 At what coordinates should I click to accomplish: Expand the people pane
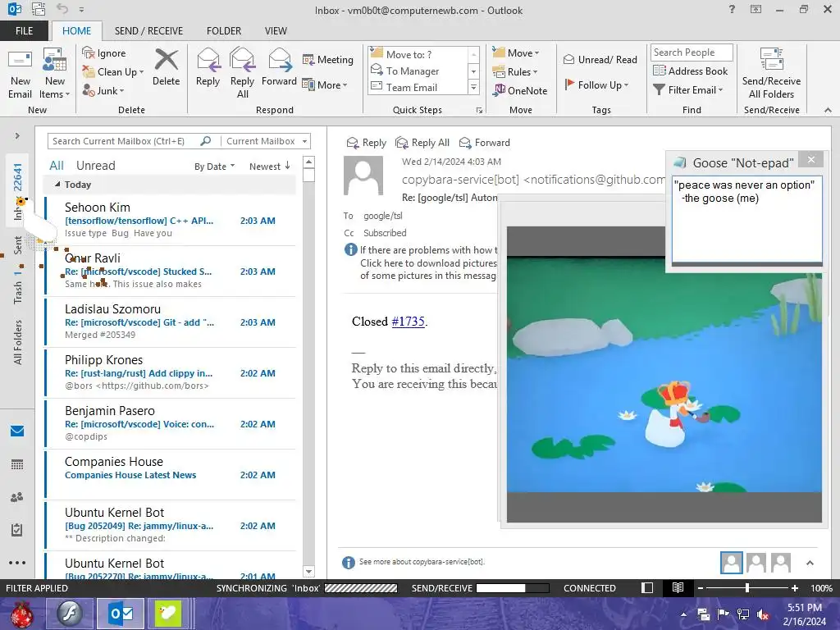810,563
